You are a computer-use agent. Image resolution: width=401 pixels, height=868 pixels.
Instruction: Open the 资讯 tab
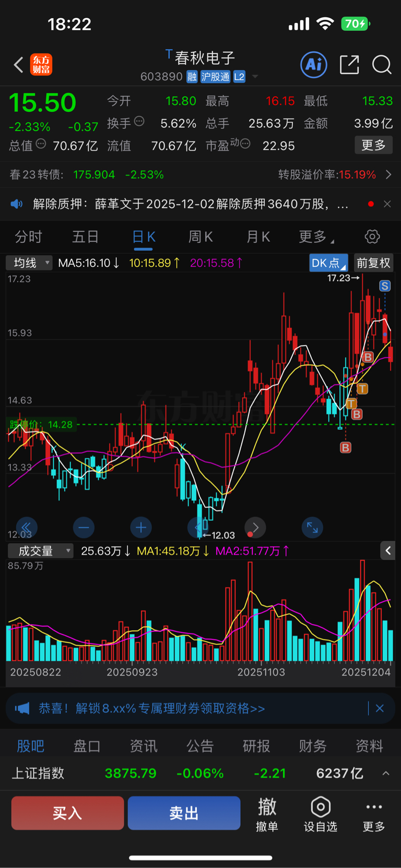click(144, 746)
